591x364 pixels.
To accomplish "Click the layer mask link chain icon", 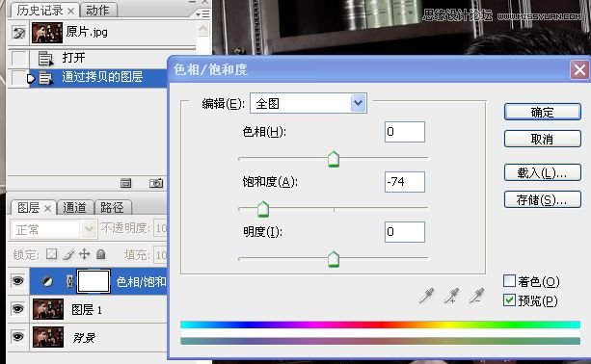I will pos(69,281).
